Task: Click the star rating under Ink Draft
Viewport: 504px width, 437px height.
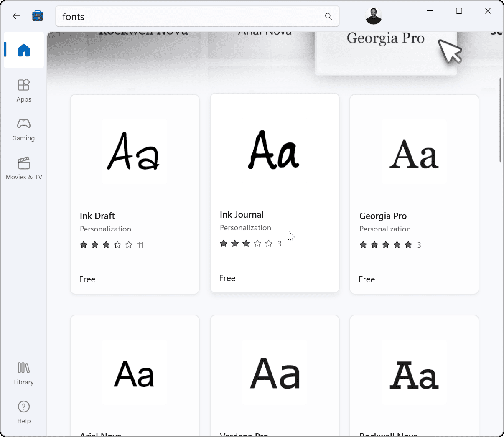Action: pyautogui.click(x=106, y=245)
